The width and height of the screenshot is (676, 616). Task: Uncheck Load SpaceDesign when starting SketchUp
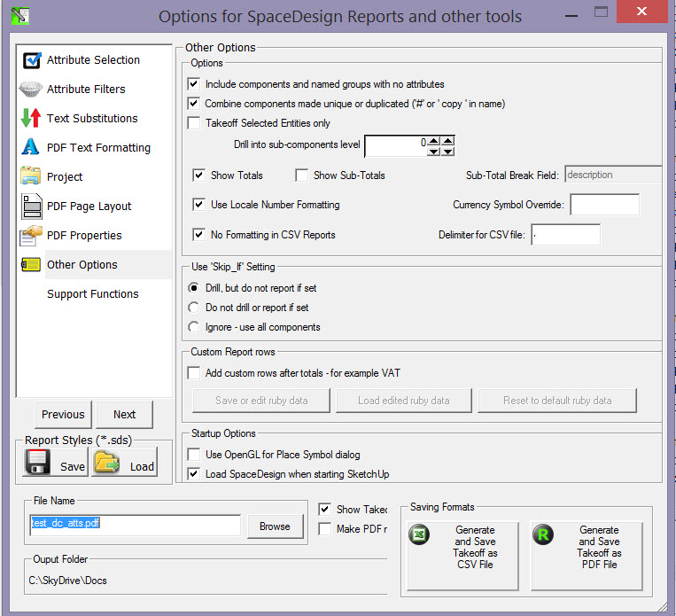[x=193, y=474]
